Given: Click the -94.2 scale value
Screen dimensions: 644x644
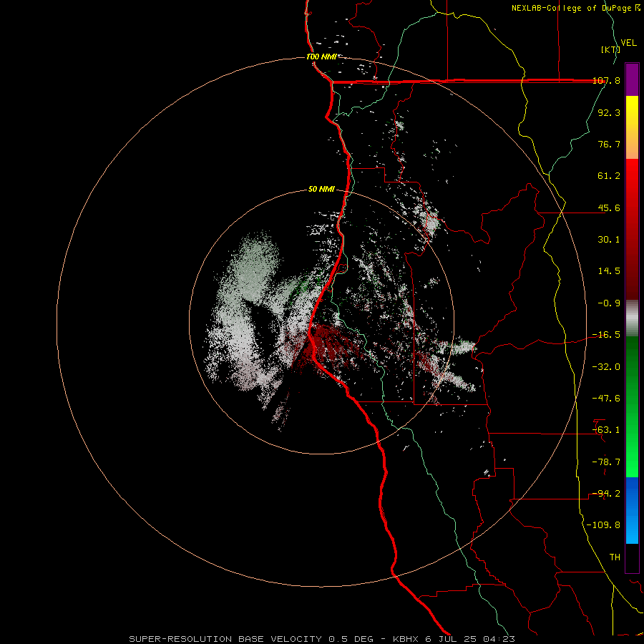Looking at the screenshot, I should click(x=606, y=494).
